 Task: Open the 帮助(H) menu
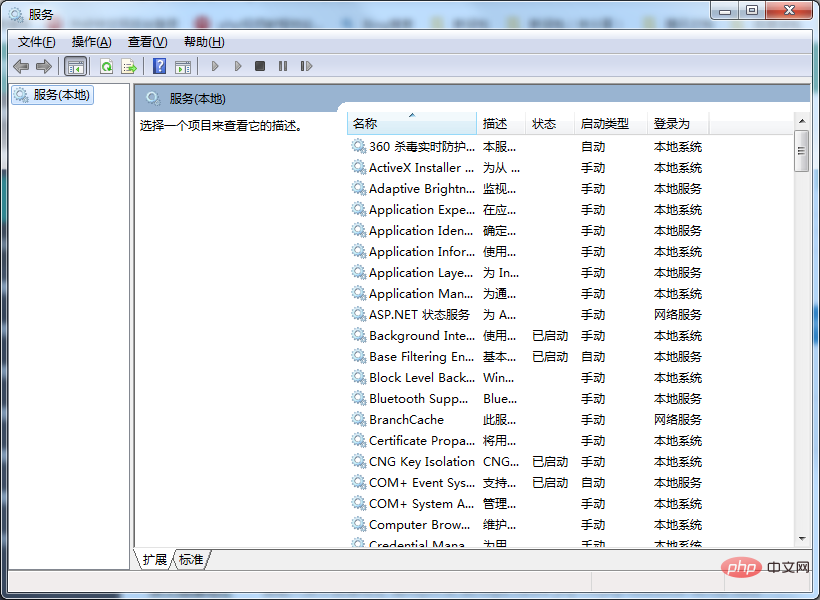pyautogui.click(x=204, y=42)
